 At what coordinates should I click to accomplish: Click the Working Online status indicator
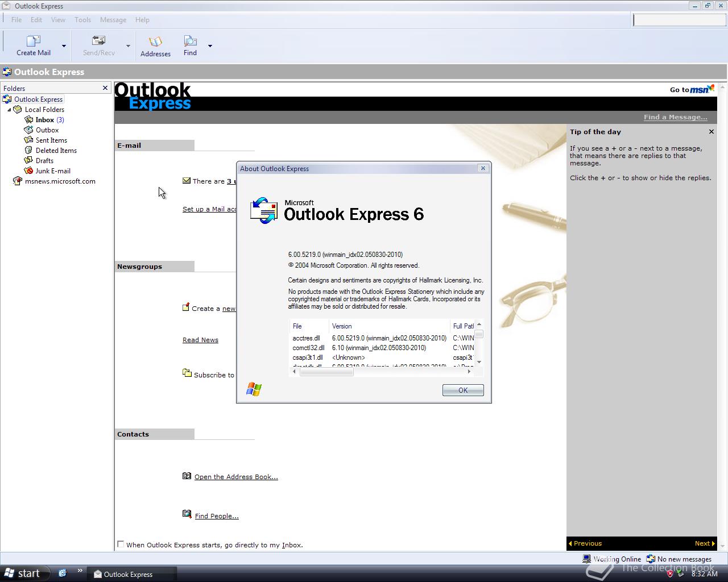tap(613, 559)
